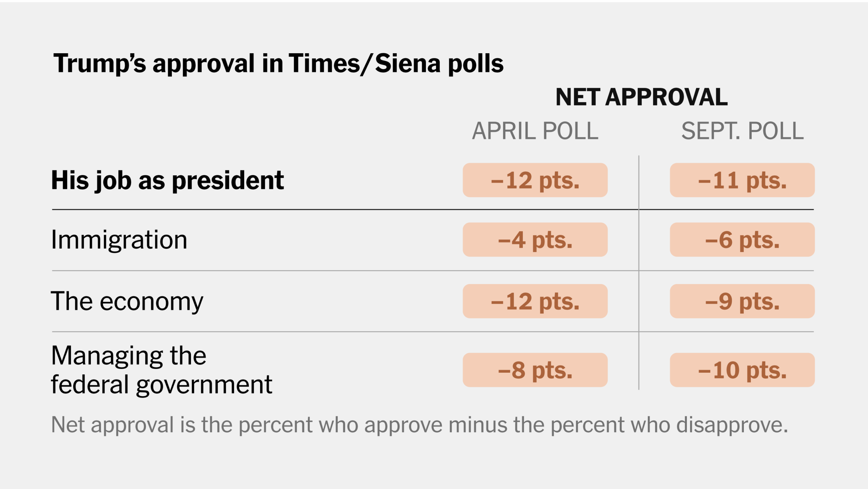Click the Immigration row label

pyautogui.click(x=119, y=240)
